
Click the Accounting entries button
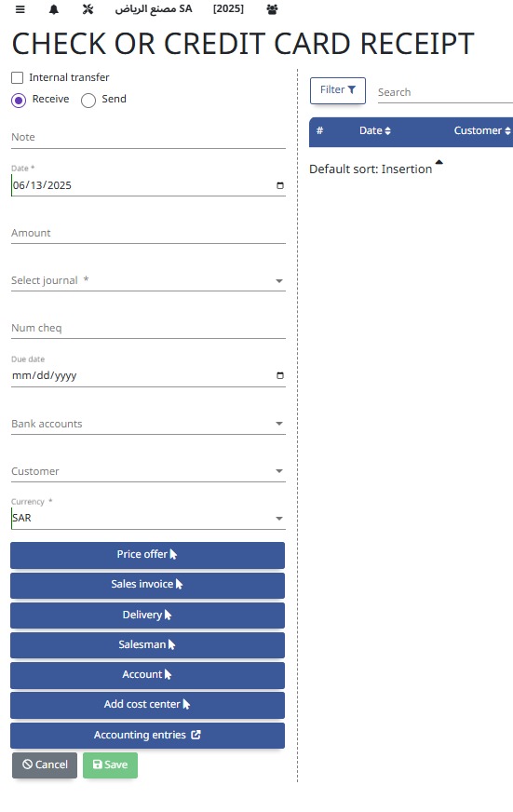147,735
